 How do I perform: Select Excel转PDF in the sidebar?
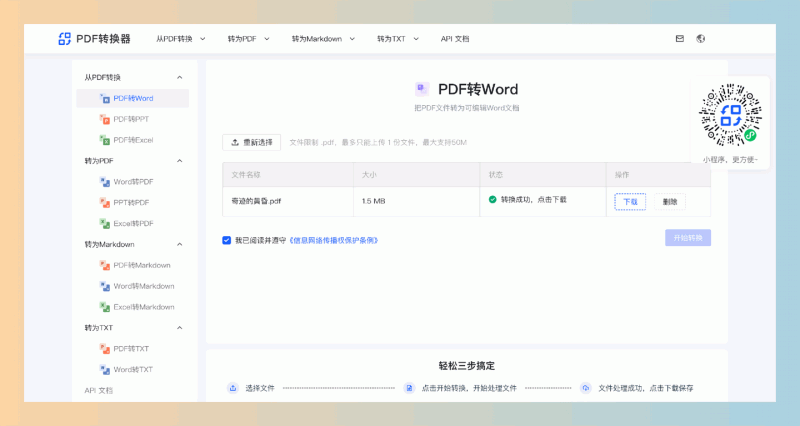point(133,224)
